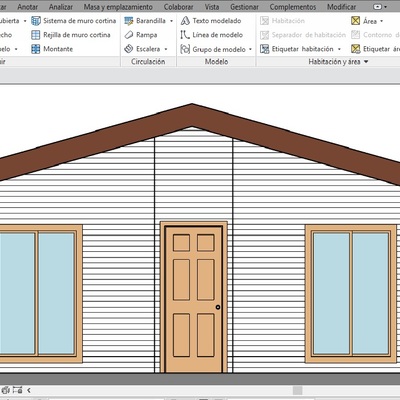400x400 pixels.
Task: Click the Texto modelado label
Action: click(x=217, y=21)
